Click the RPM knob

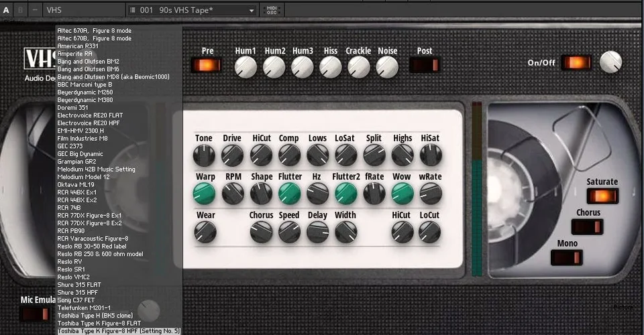pyautogui.click(x=233, y=194)
